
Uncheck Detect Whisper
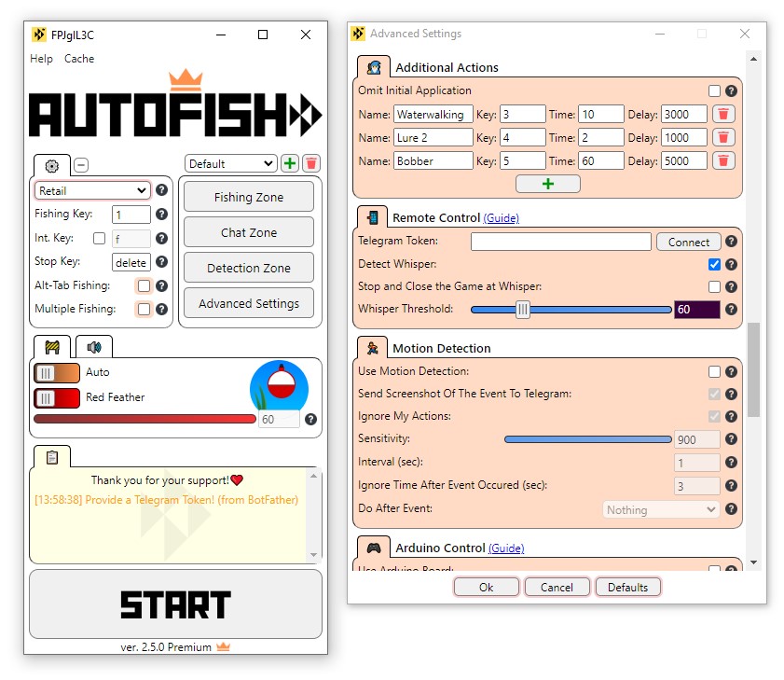tap(714, 264)
